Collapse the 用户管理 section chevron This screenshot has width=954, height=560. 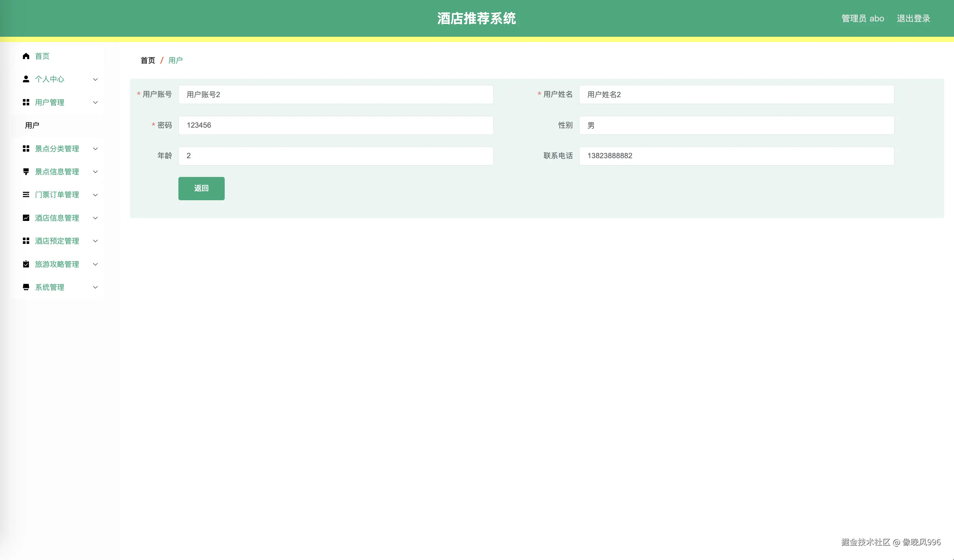[x=95, y=102]
